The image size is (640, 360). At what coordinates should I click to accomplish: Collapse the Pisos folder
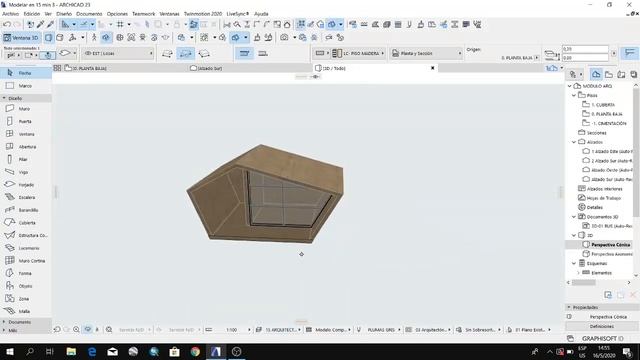pos(574,96)
